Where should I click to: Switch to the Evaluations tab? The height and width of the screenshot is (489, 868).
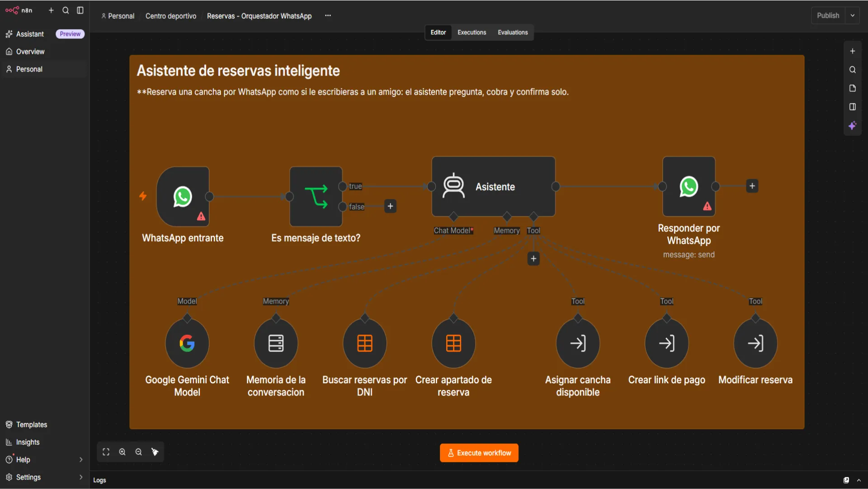pos(513,33)
